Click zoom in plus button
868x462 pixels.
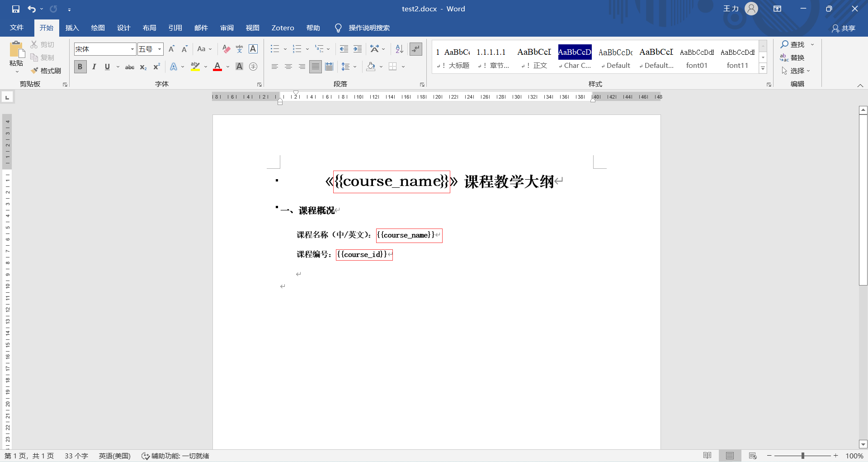coord(836,456)
